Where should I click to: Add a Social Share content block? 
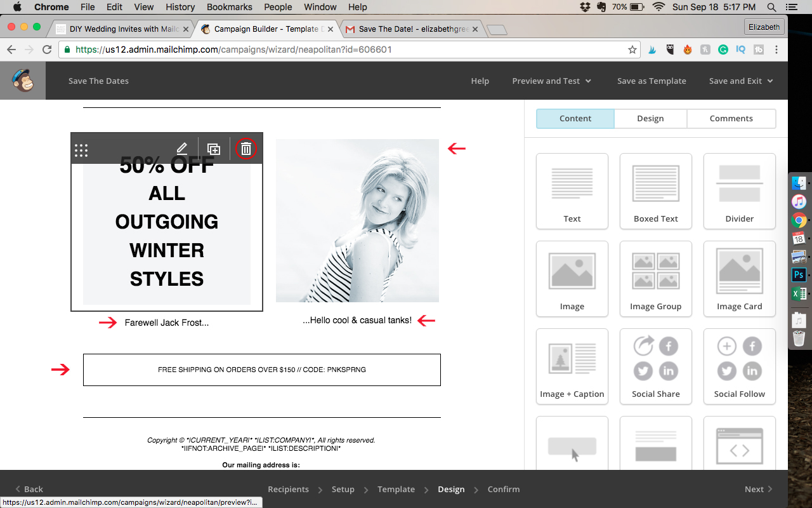click(x=656, y=366)
